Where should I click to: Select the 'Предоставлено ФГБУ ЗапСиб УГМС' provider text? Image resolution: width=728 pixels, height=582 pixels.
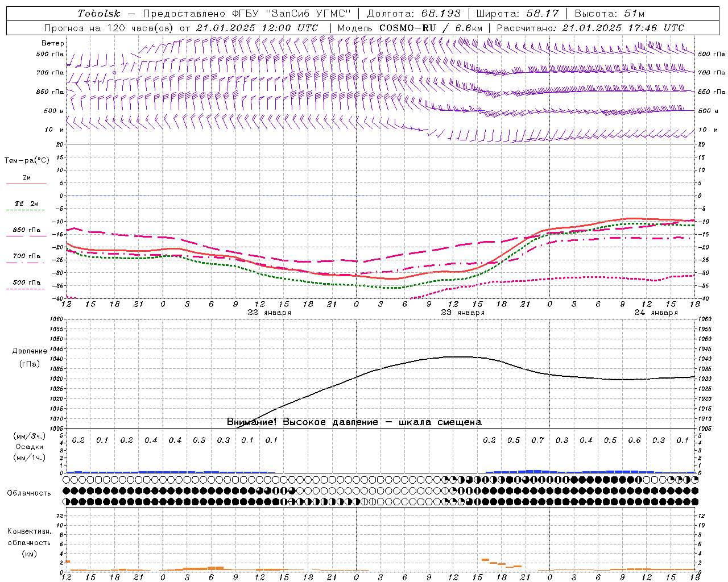[x=247, y=14]
